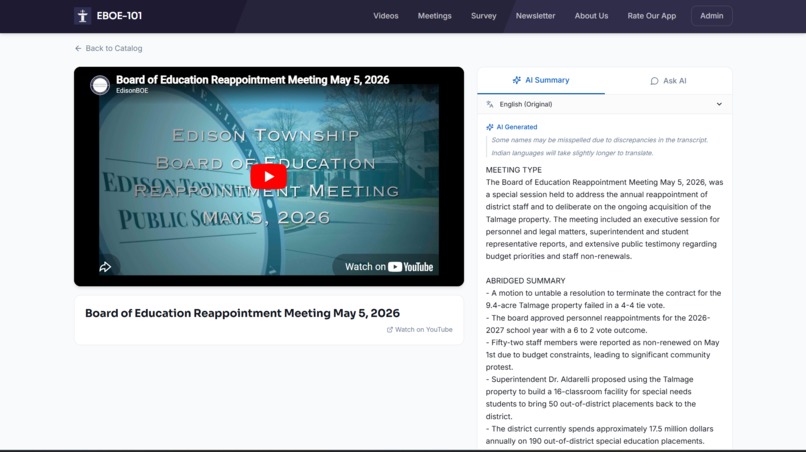
Task: Open Watch on YouTube link below video
Action: pos(419,330)
